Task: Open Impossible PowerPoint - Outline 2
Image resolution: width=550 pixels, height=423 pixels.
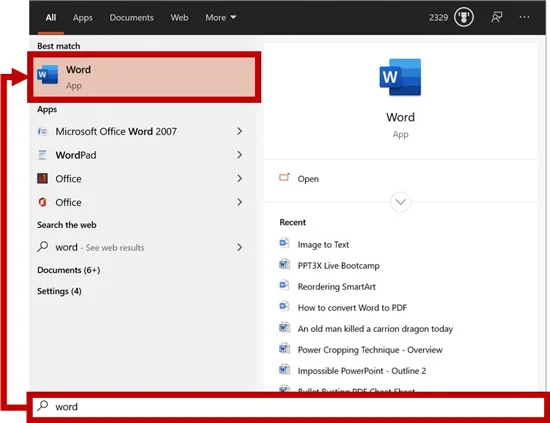Action: tap(362, 371)
